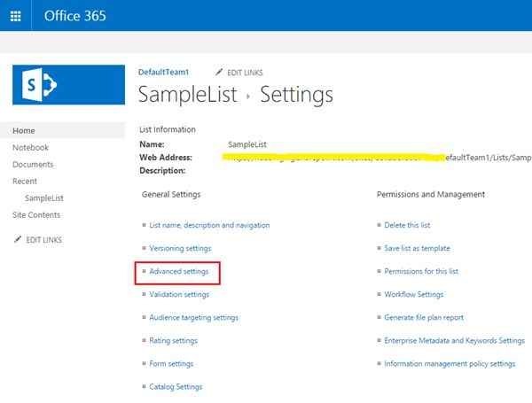Open the DefaultTeam1 site link
Image resolution: width=532 pixels, height=403 pixels.
162,72
